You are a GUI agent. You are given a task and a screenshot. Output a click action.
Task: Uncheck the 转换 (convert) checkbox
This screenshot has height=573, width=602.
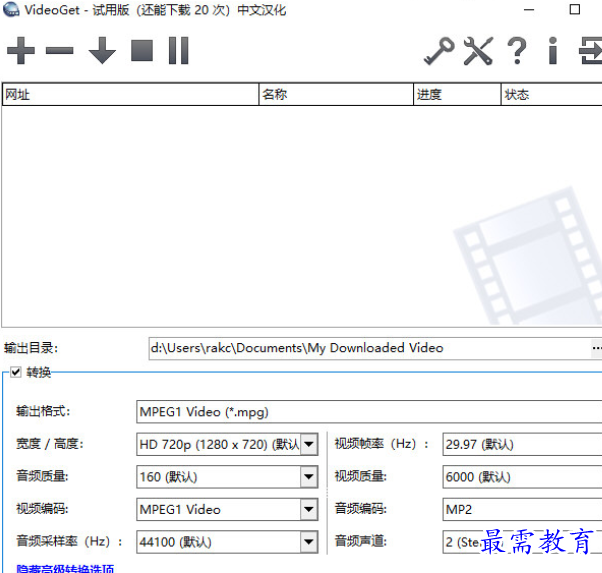[x=16, y=372]
